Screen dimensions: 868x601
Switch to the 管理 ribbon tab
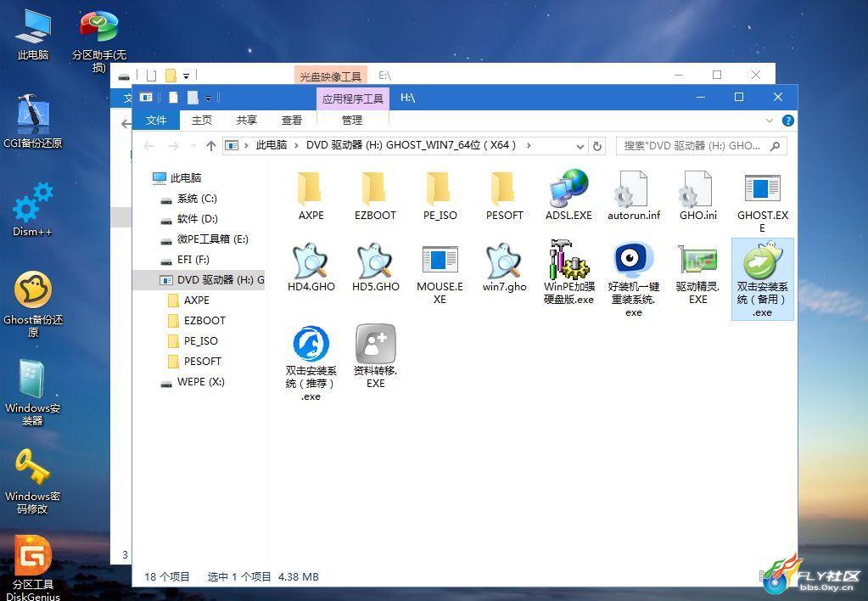click(x=352, y=121)
